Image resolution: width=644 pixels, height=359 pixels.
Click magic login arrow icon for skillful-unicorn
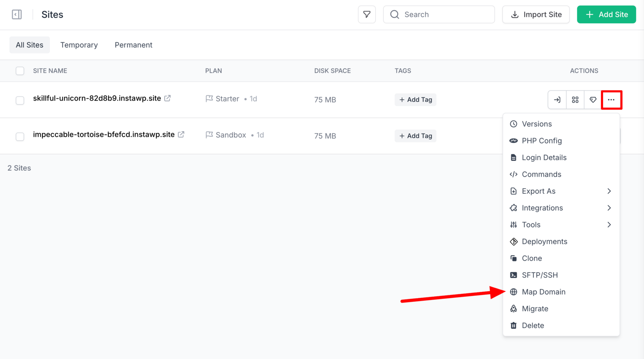pyautogui.click(x=557, y=100)
